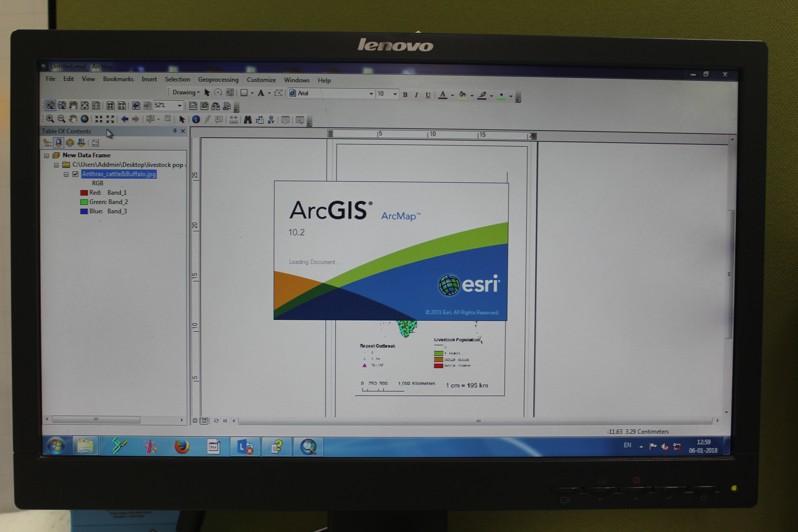Select the New Text 'A' tool
This screenshot has height=532, width=798.
pyautogui.click(x=261, y=93)
